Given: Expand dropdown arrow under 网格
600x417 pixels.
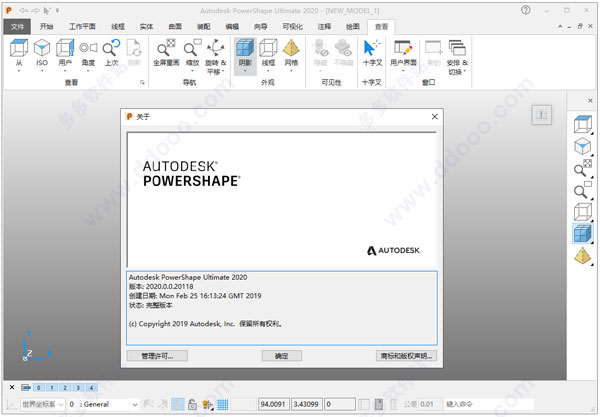Looking at the screenshot, I should tap(291, 71).
